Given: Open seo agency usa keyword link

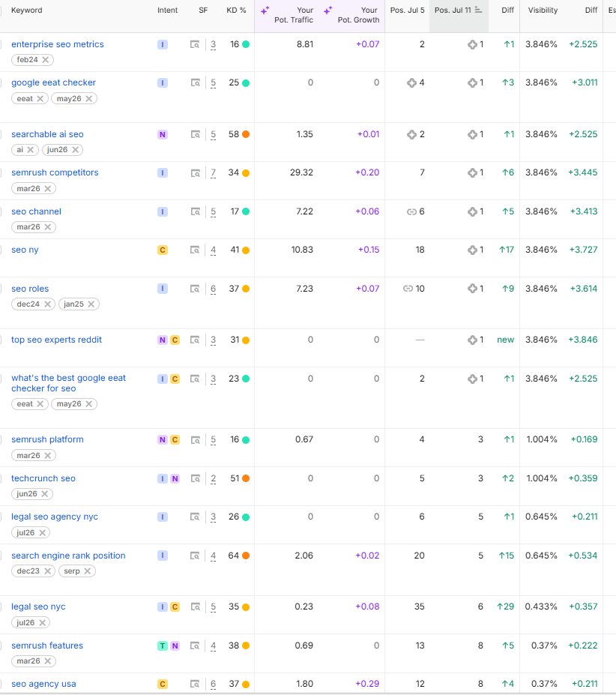Looking at the screenshot, I should [43, 684].
